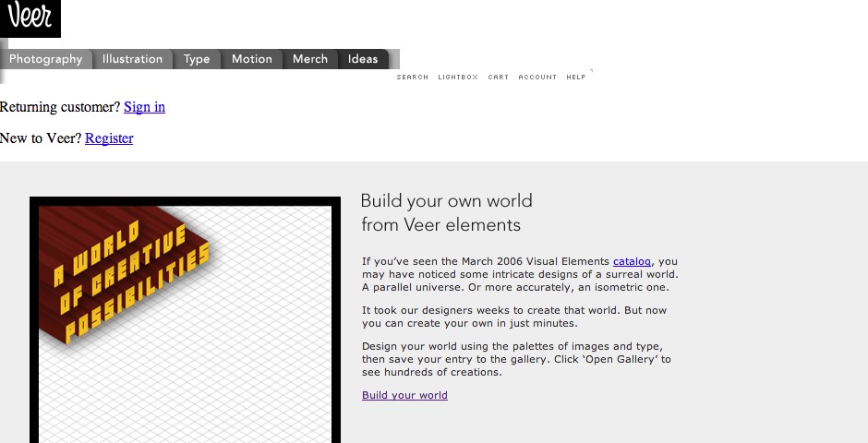Click the 'Build your own world' heading
This screenshot has width=868, height=443.
tap(446, 212)
